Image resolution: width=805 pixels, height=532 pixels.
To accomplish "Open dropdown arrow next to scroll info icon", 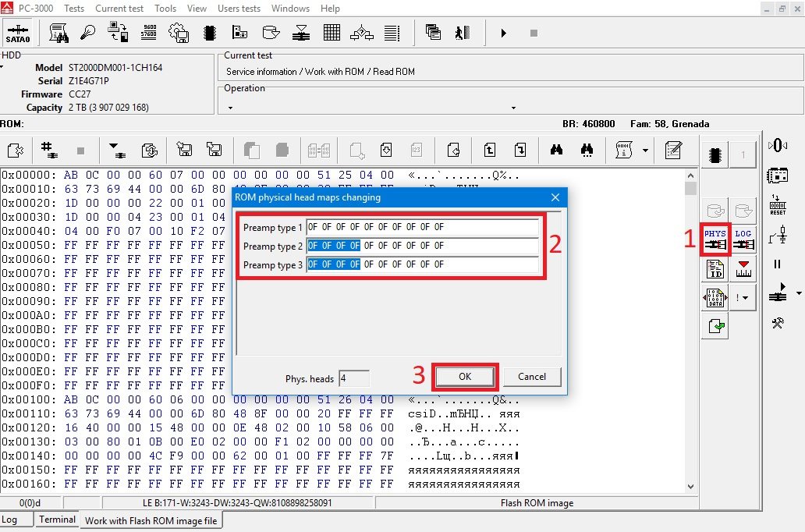I will pos(645,149).
